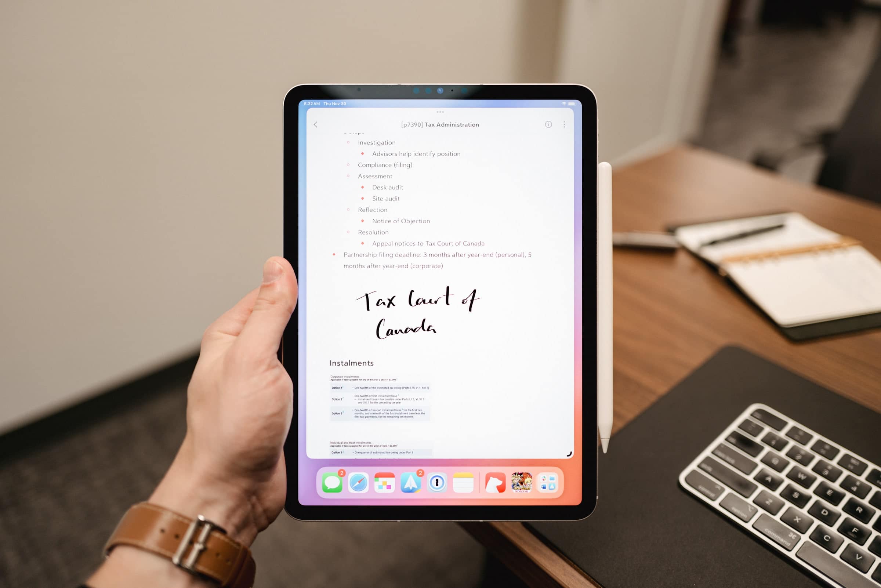Tap the Instalments section heading
The width and height of the screenshot is (881, 588).
pyautogui.click(x=352, y=363)
